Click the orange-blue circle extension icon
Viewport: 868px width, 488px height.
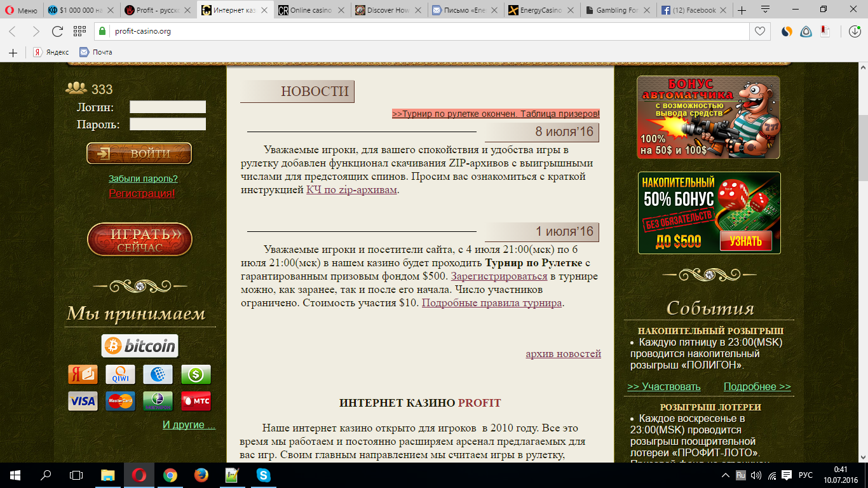click(x=787, y=31)
